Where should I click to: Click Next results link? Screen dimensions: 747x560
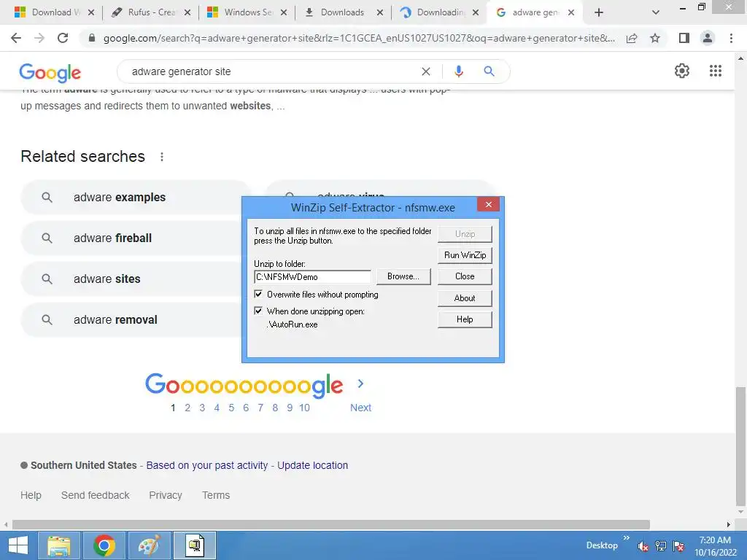pyautogui.click(x=360, y=408)
